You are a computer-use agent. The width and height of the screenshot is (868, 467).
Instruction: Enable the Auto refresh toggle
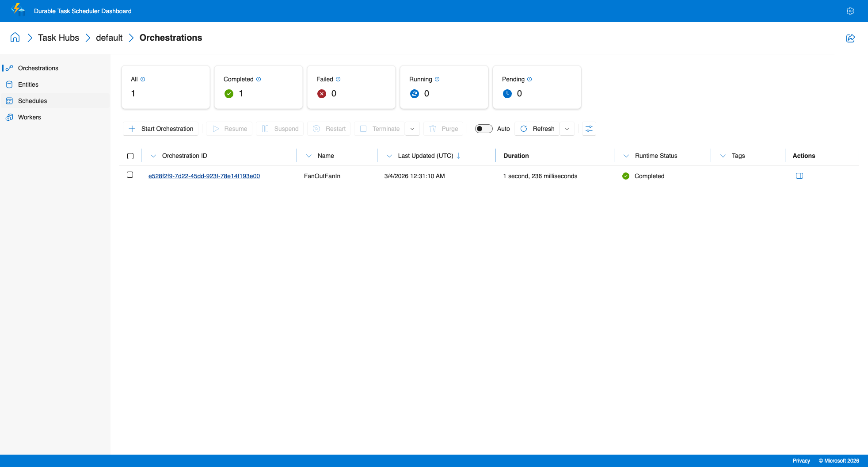[483, 128]
